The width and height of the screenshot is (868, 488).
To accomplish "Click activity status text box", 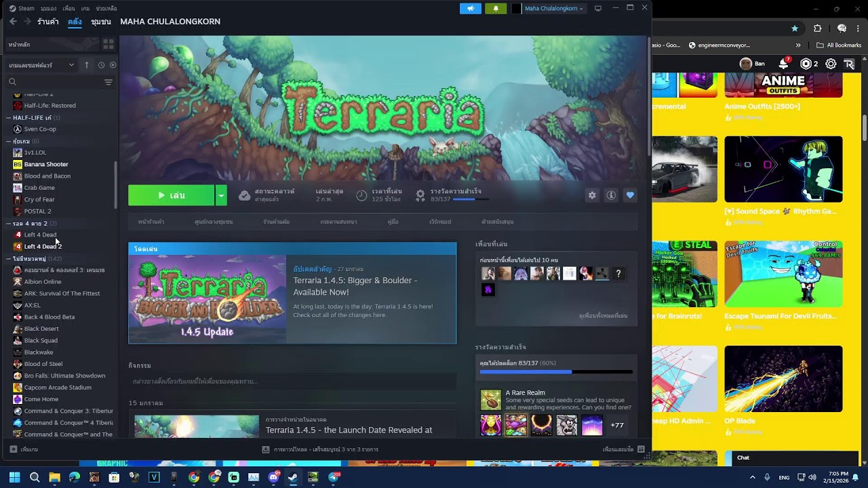I will pyautogui.click(x=292, y=382).
